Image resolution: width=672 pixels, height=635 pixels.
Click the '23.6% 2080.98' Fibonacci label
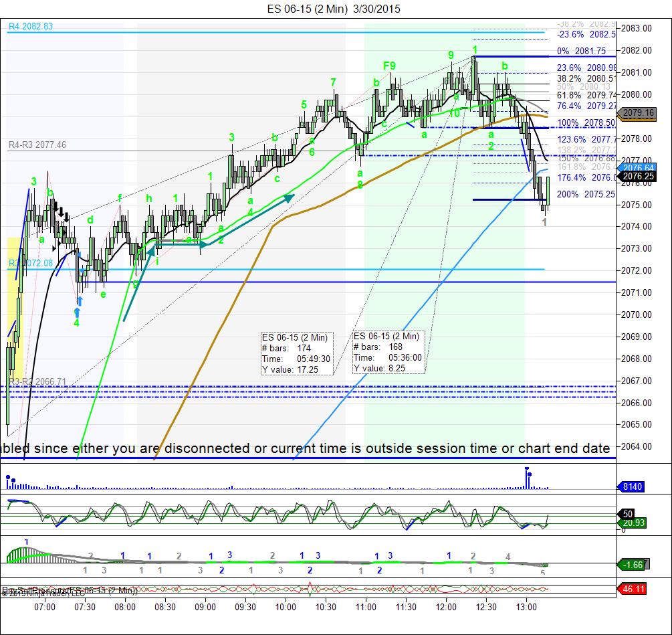pos(586,68)
